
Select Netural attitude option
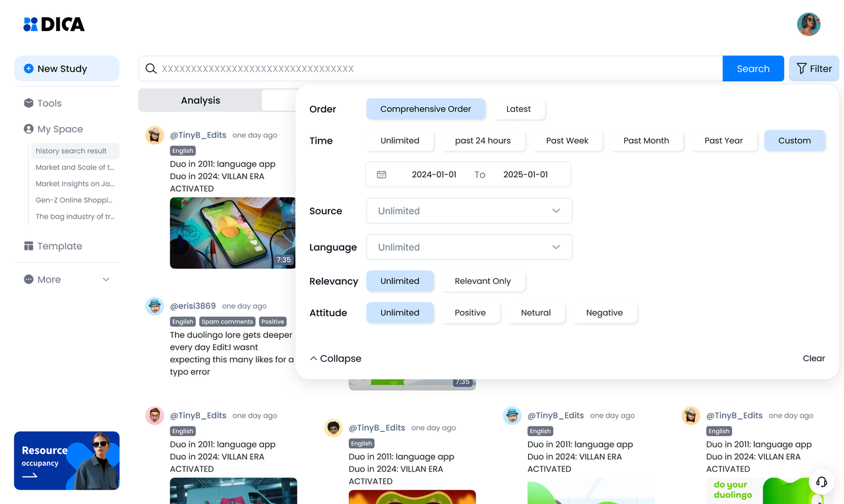[x=535, y=312]
